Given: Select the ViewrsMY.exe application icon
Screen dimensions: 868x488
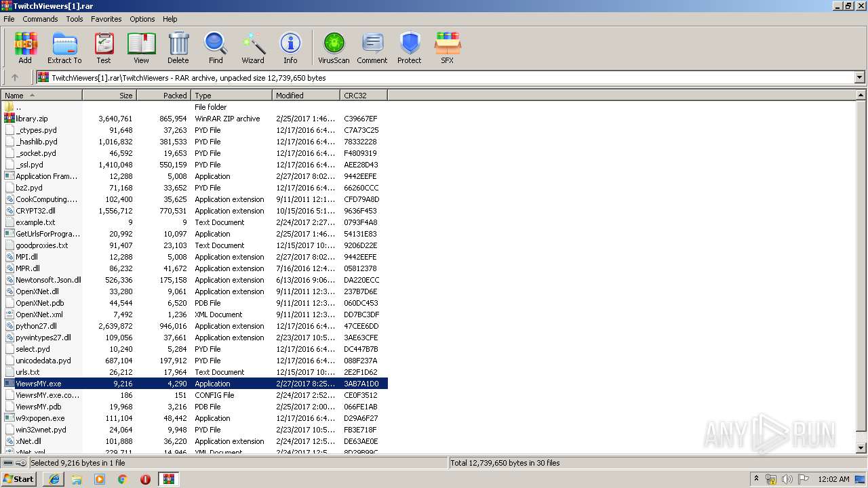Looking at the screenshot, I should click(x=9, y=384).
